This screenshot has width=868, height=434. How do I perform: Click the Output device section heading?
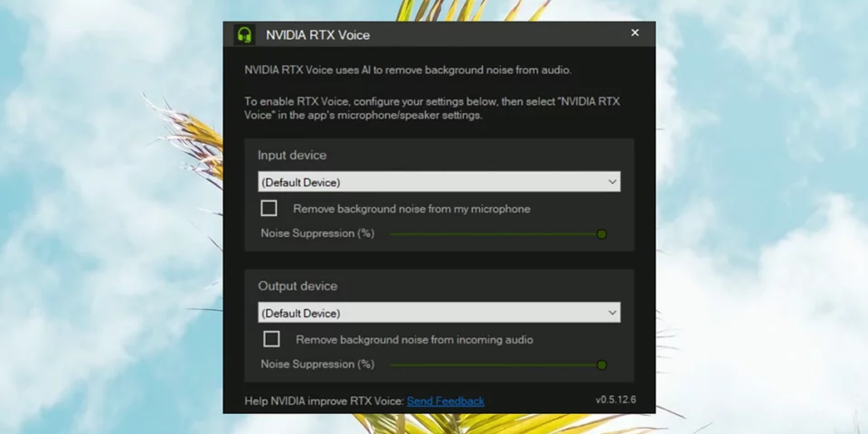(297, 287)
